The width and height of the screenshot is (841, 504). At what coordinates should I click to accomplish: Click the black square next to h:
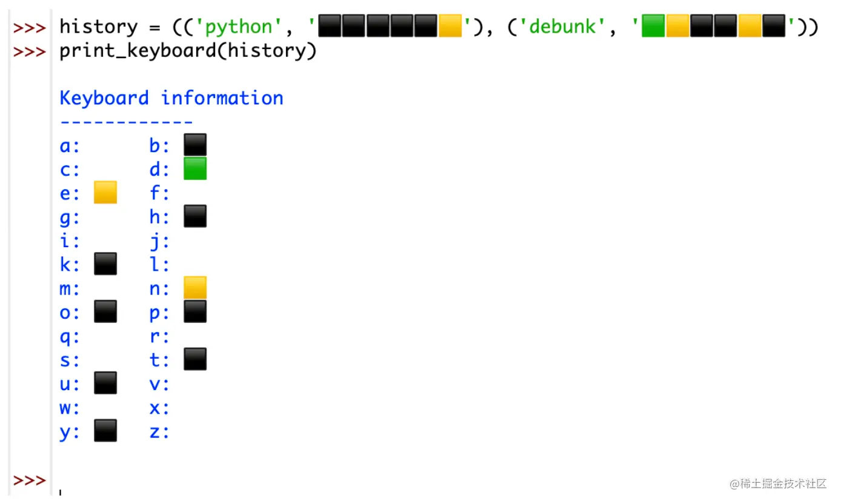point(195,217)
